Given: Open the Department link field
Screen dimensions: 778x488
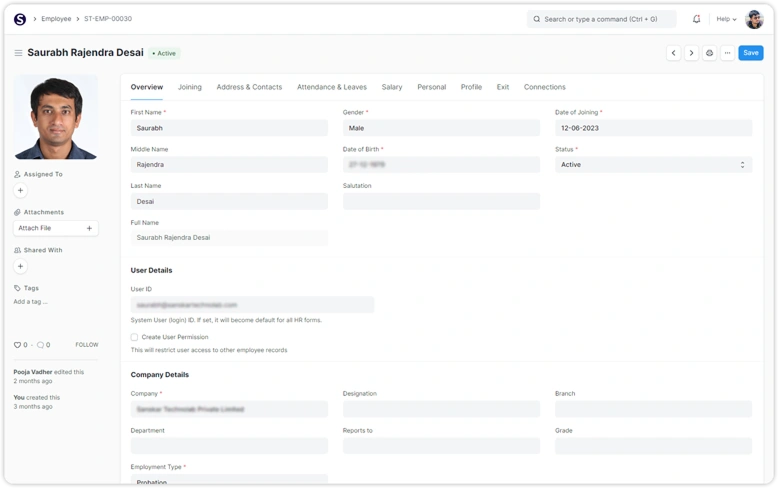Looking at the screenshot, I should click(229, 446).
